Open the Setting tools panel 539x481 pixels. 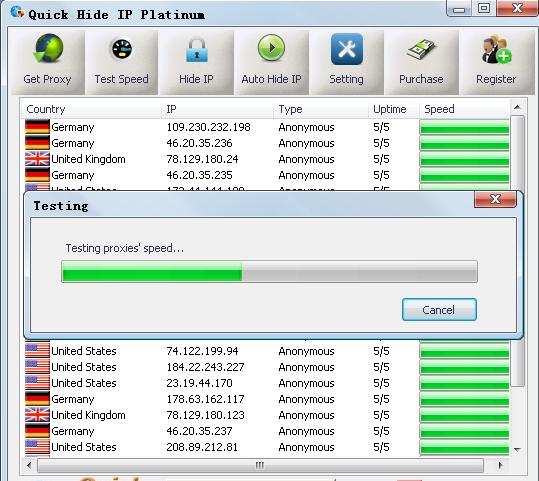[x=346, y=62]
